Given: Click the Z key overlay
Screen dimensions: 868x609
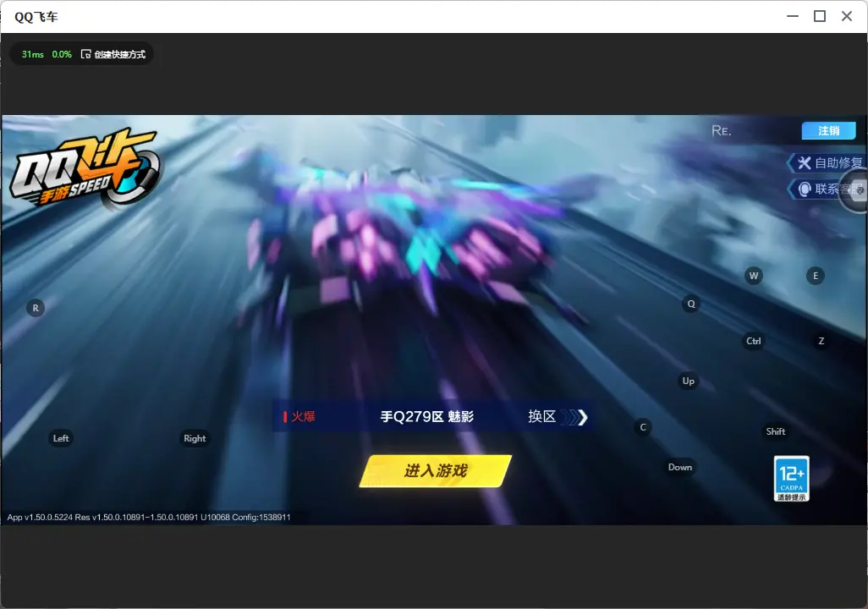Looking at the screenshot, I should 821,341.
